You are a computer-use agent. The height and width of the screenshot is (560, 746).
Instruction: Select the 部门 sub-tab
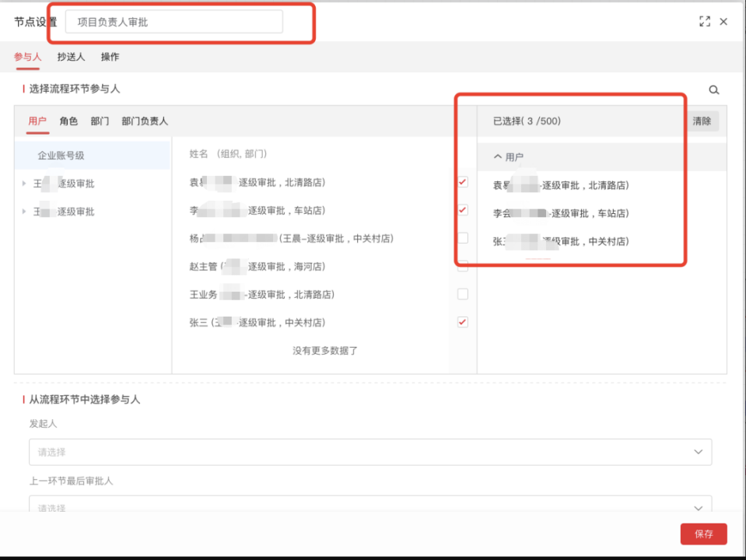pyautogui.click(x=100, y=121)
